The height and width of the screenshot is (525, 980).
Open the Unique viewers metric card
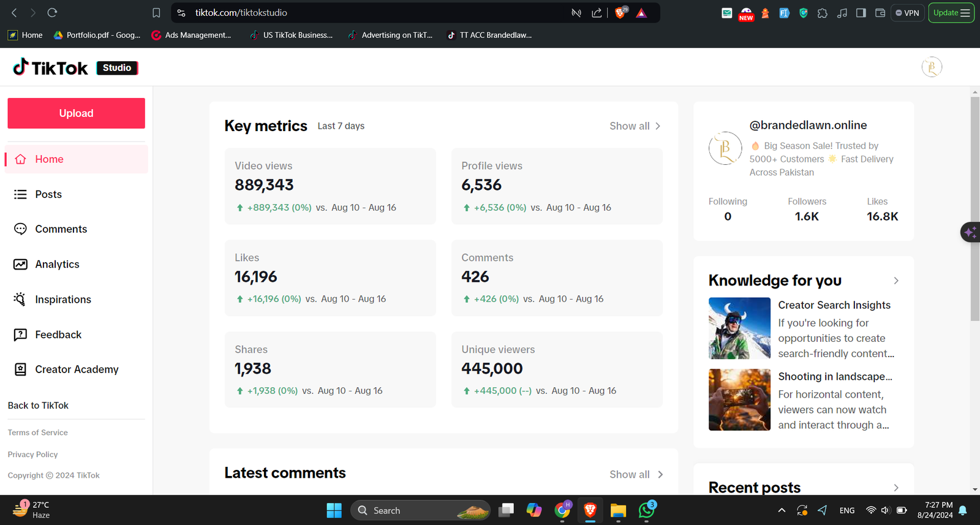click(557, 370)
